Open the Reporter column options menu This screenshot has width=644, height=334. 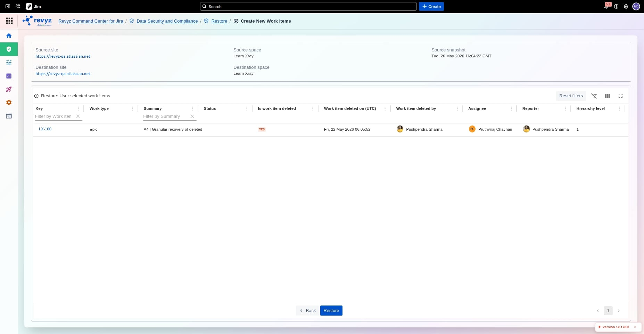[x=565, y=109]
